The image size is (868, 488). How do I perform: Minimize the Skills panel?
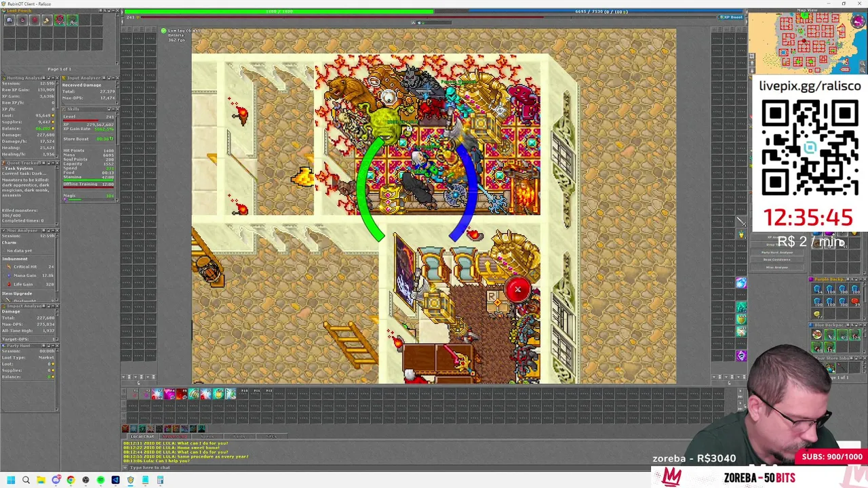tap(113, 109)
